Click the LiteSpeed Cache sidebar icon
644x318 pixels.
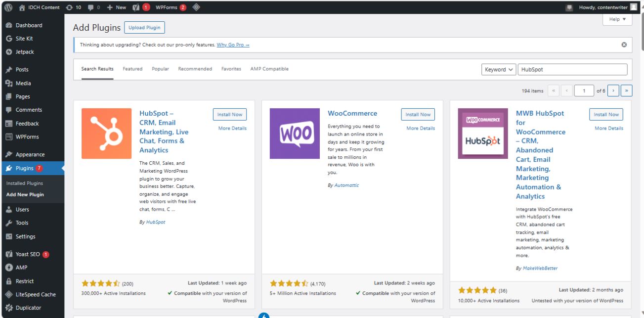[x=10, y=294]
